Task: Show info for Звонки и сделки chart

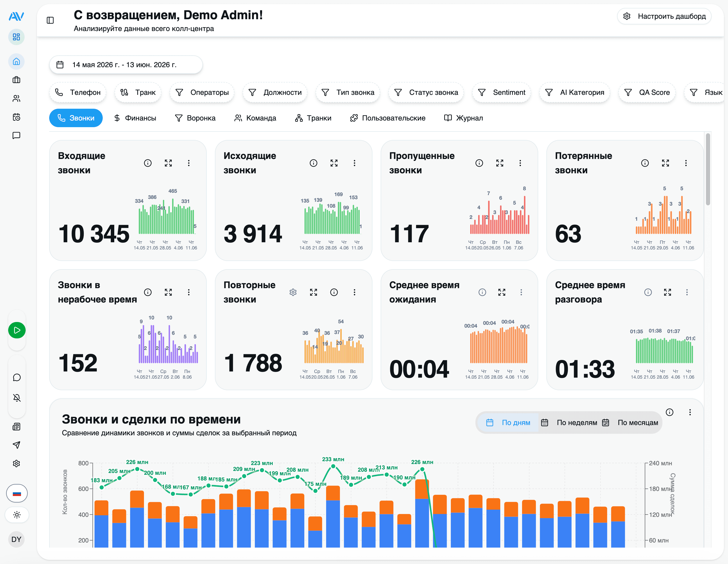Action: tap(669, 412)
